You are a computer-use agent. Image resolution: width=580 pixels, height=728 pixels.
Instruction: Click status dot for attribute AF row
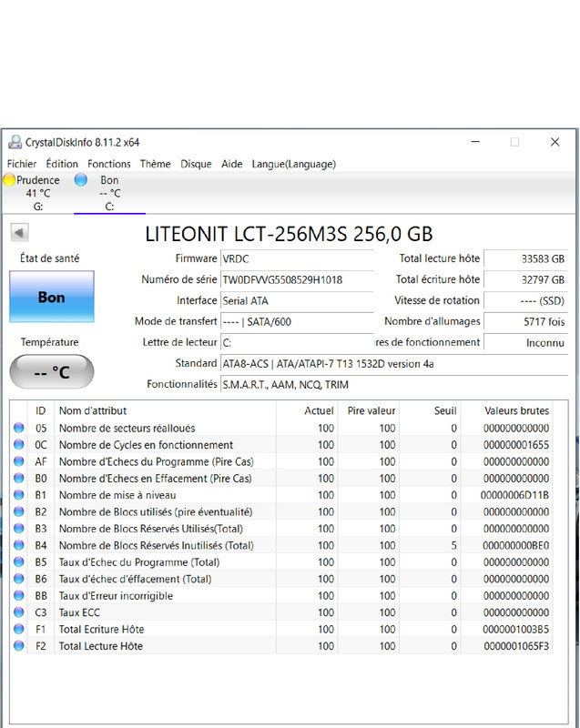click(18, 461)
